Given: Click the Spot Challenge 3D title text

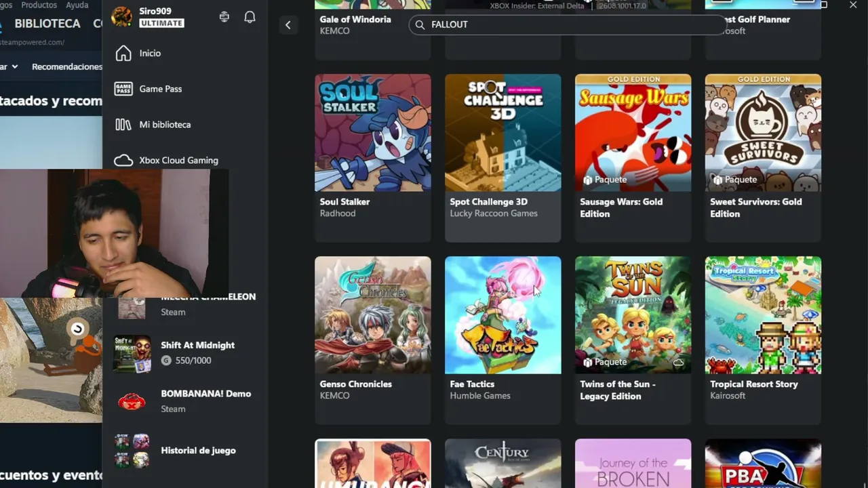Looking at the screenshot, I should (489, 202).
